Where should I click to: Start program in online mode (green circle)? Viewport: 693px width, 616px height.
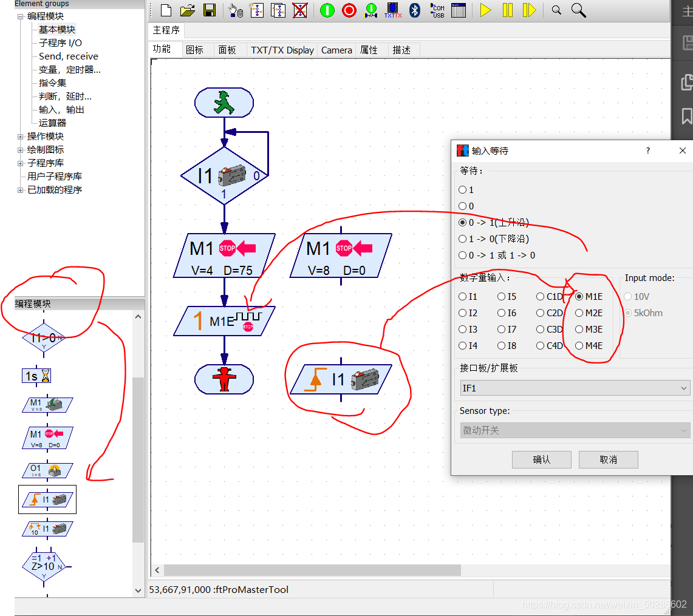[x=327, y=10]
